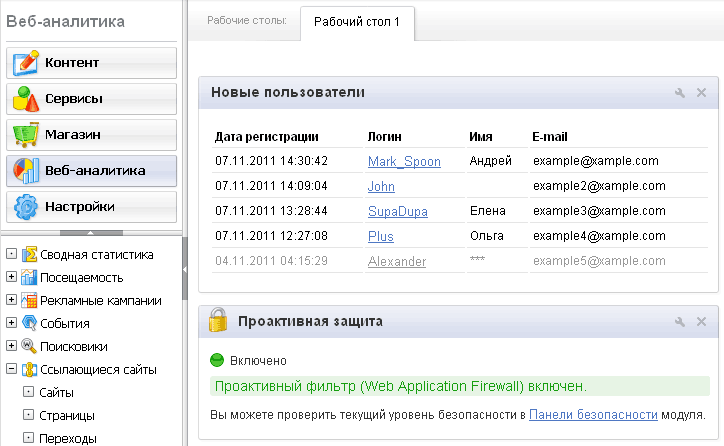Screen dimensions: 724x446
Task: Open the Контент section icon
Action: (x=26, y=62)
